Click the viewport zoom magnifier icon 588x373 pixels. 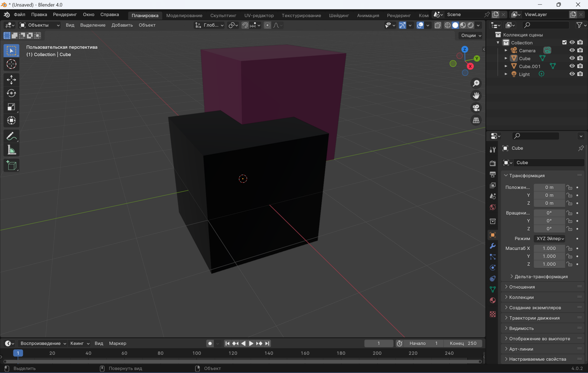(476, 83)
